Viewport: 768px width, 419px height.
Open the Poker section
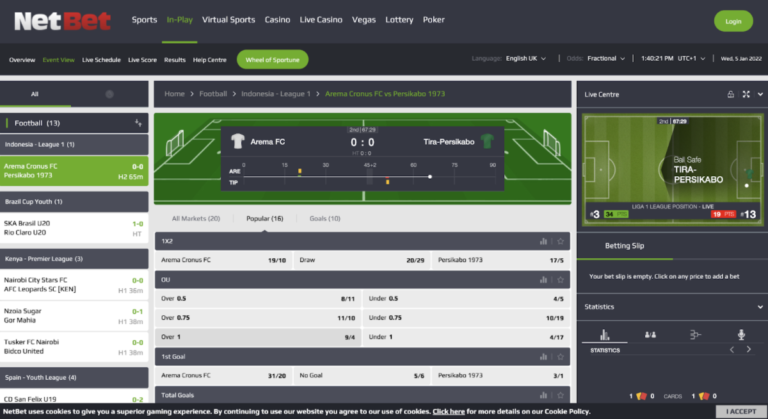point(433,20)
